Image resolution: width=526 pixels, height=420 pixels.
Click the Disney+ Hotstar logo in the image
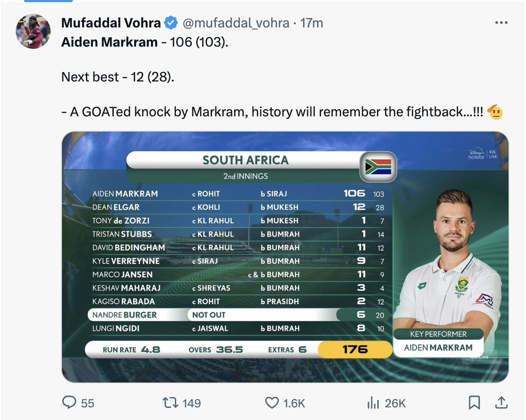(477, 154)
